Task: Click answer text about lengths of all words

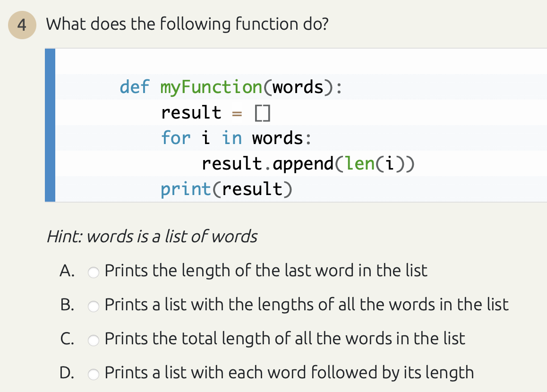Action: click(x=306, y=305)
